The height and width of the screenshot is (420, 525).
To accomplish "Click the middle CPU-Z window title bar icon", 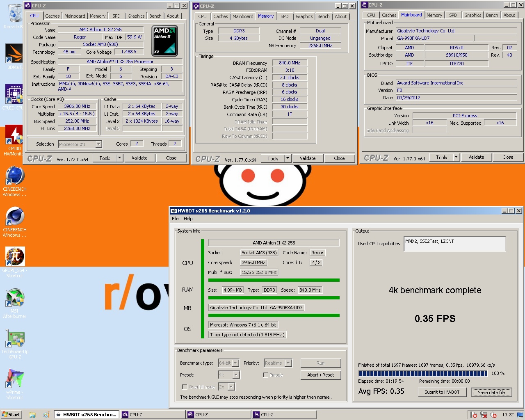I will (x=196, y=6).
